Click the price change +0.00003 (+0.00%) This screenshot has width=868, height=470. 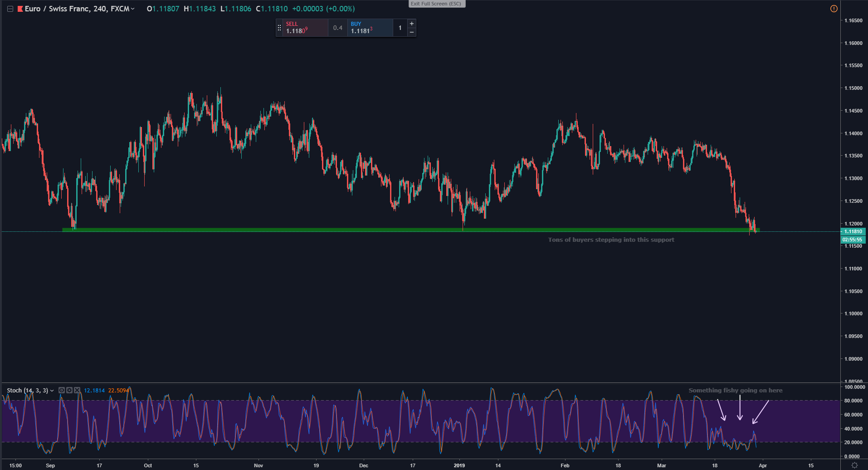[x=323, y=9]
